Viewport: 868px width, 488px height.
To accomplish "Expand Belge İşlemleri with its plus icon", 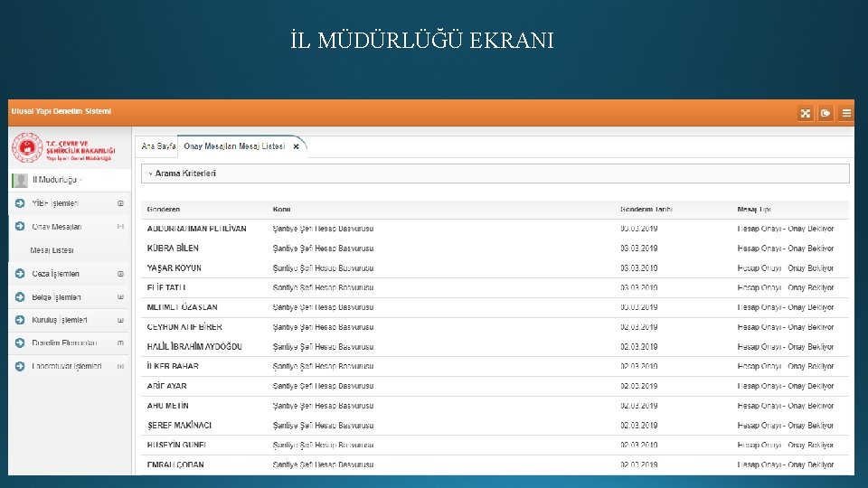I will 120,297.
